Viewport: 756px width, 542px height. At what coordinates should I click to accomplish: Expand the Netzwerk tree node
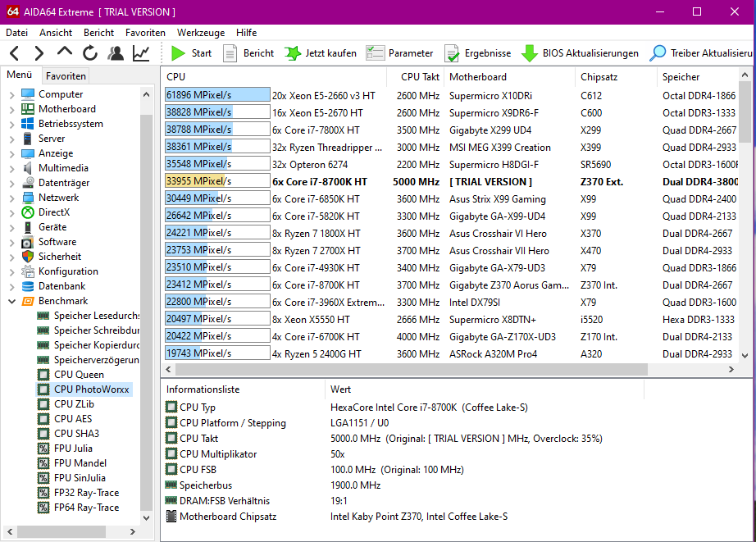12,198
